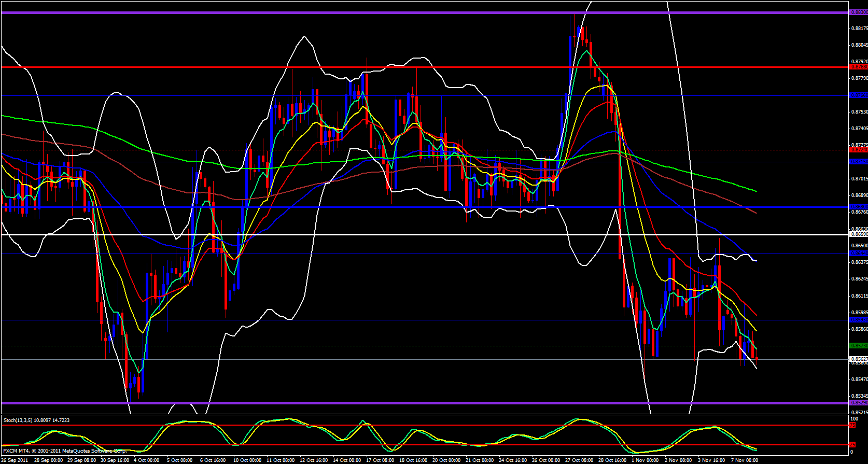868x464 pixels.
Task: Click the 0.85470 price scale label
Action: click(859, 379)
